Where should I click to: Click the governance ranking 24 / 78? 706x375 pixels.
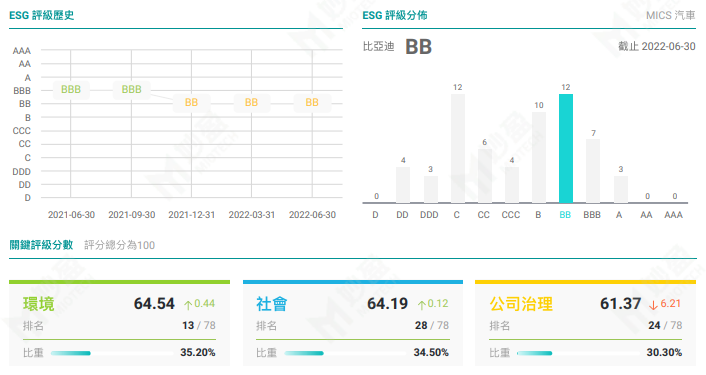click(665, 325)
